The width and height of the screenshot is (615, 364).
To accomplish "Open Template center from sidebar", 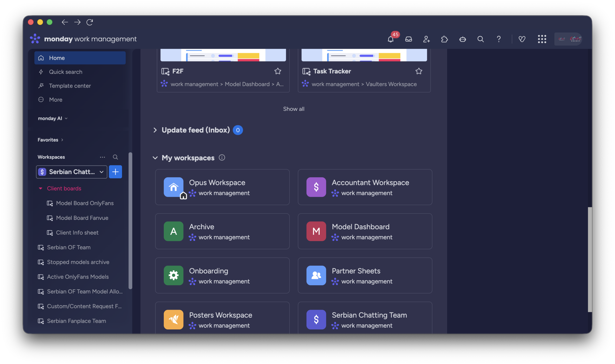I will click(x=70, y=86).
